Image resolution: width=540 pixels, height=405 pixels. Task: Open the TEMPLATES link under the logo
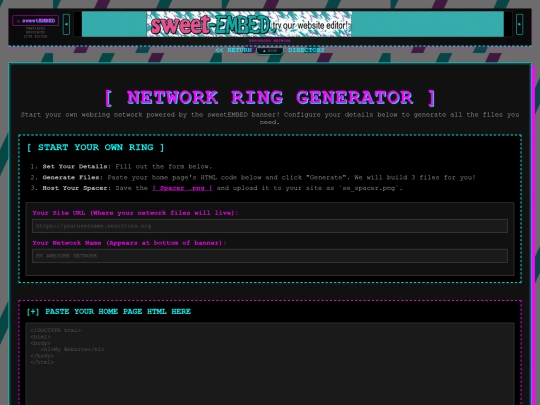(35, 28)
